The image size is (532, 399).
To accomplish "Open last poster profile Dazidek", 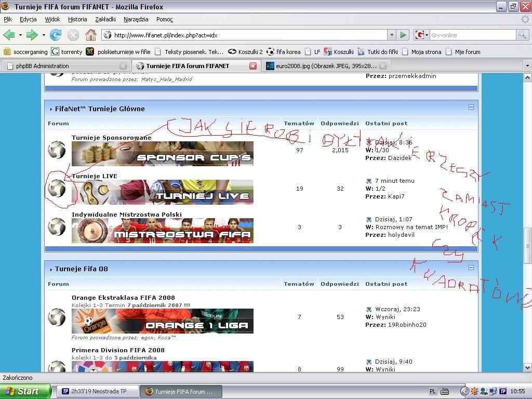I will point(400,158).
